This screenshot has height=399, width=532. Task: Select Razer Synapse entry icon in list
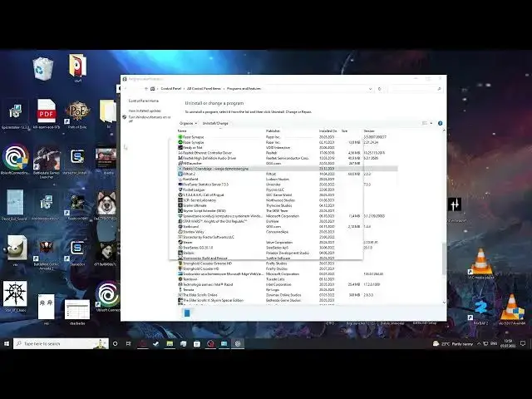point(179,137)
